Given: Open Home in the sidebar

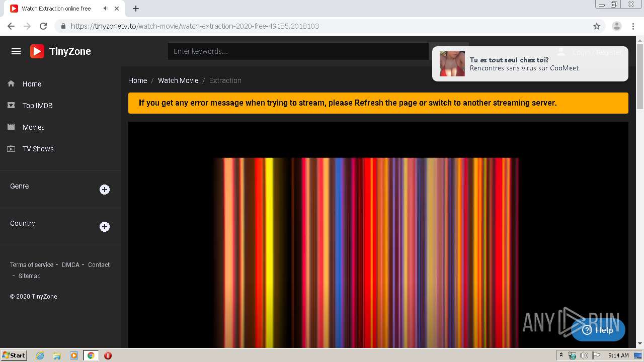Looking at the screenshot, I should (32, 84).
